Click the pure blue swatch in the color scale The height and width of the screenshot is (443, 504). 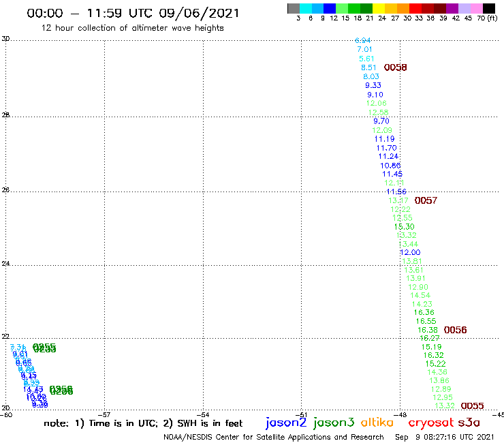click(330, 8)
